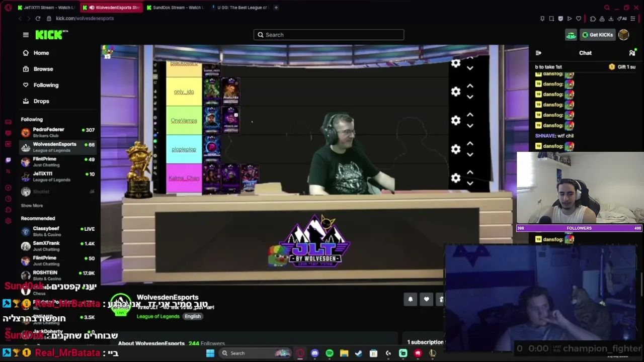Move the ploplepIop row up
644x362 pixels.
click(470, 144)
